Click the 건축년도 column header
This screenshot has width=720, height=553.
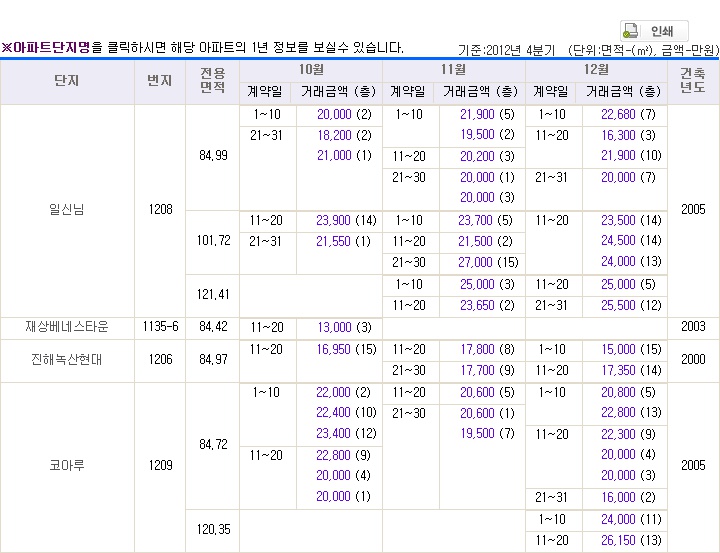(x=692, y=81)
